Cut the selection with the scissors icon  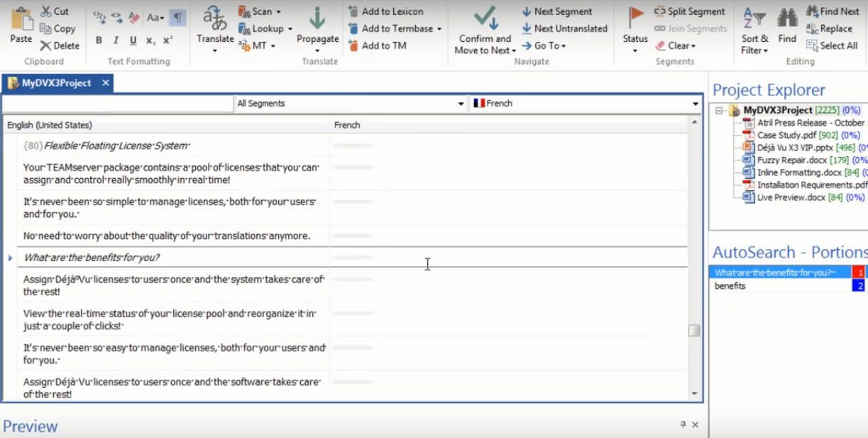pos(55,11)
